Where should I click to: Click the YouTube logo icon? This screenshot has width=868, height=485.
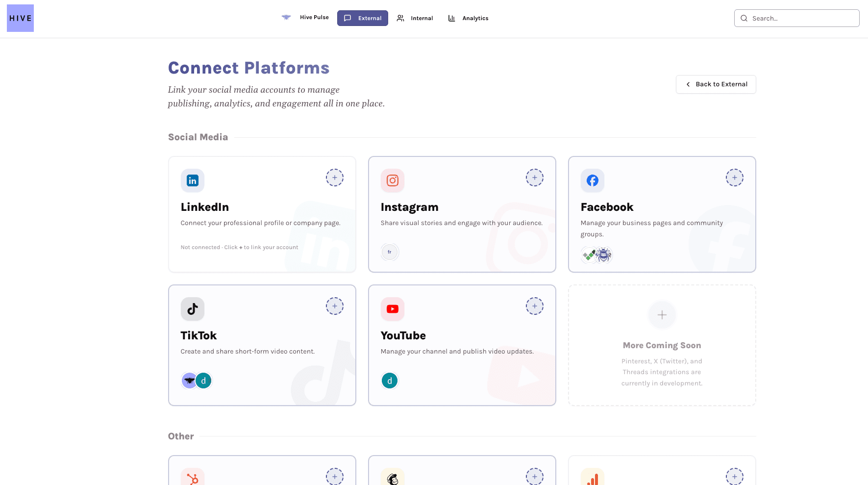pos(393,309)
